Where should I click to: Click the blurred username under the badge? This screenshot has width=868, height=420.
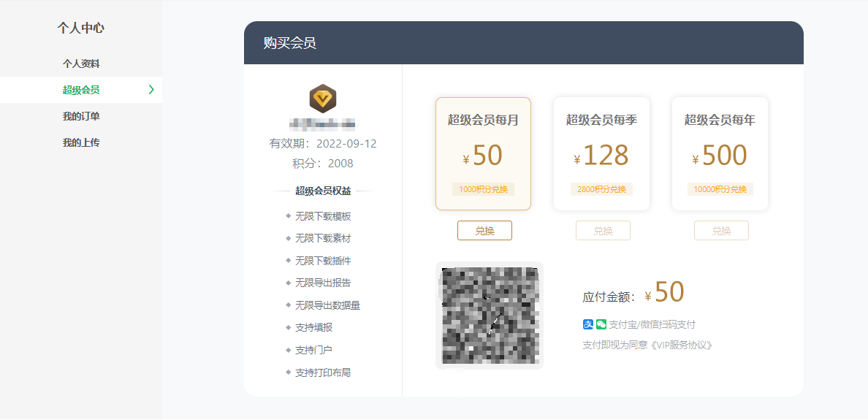323,123
